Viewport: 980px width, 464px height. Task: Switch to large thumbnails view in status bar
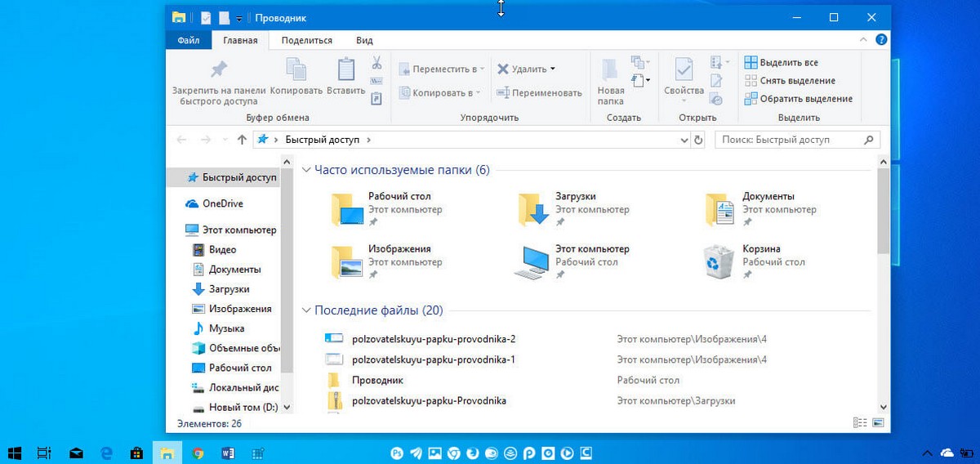(878, 423)
